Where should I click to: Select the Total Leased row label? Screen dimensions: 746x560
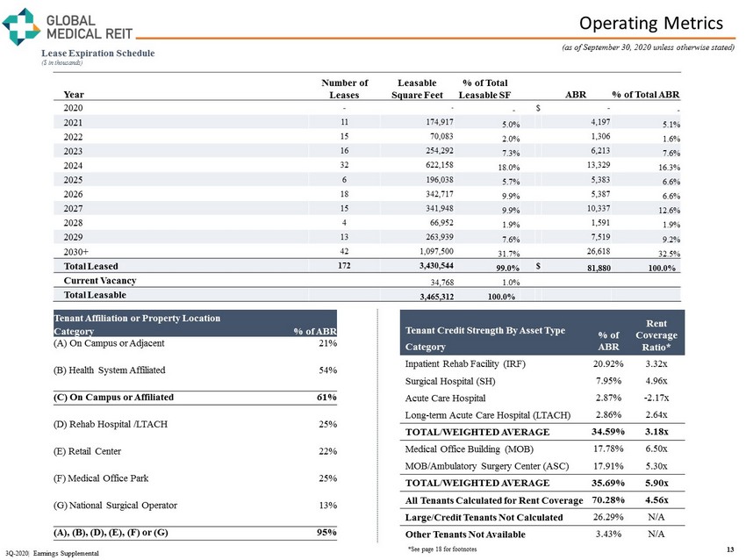[x=91, y=265]
